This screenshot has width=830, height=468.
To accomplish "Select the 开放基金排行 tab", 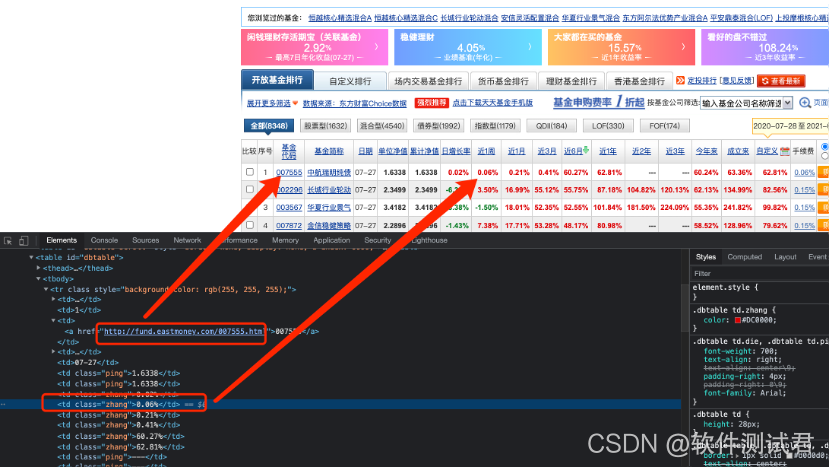I will pyautogui.click(x=277, y=80).
